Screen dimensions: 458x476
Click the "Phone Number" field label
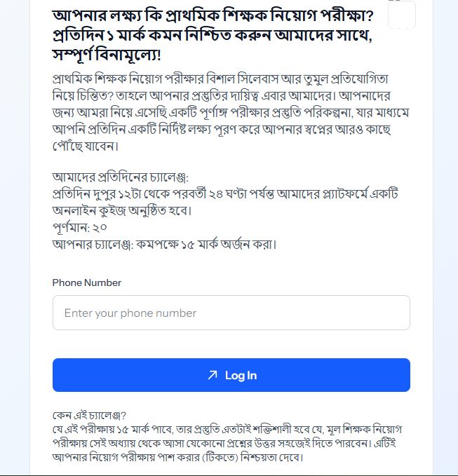coord(86,283)
